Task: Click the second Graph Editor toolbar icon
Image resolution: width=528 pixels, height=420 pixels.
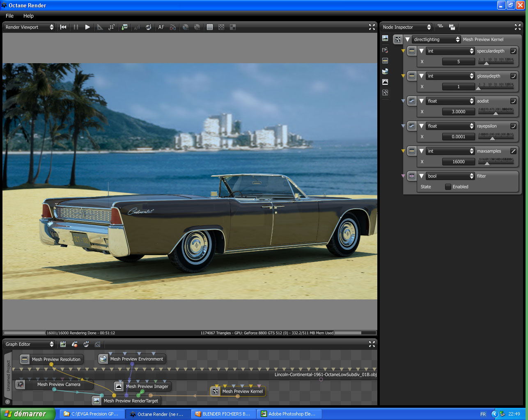Action: pos(74,344)
